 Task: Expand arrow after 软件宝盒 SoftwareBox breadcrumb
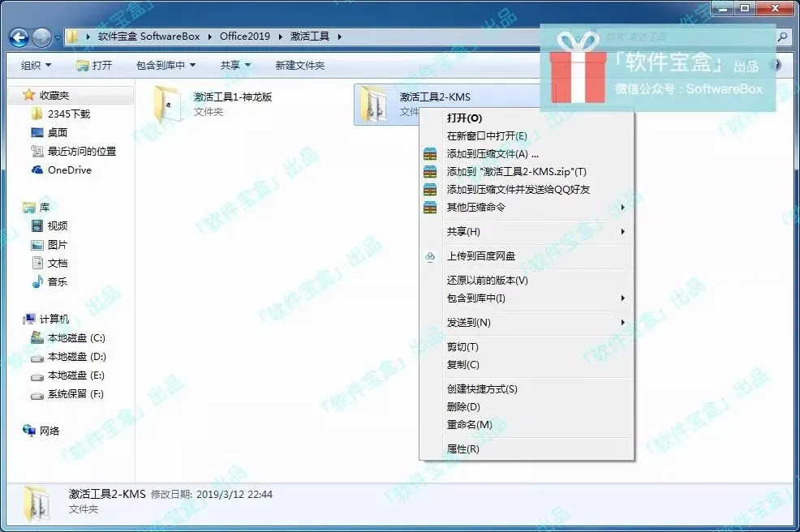(x=209, y=36)
